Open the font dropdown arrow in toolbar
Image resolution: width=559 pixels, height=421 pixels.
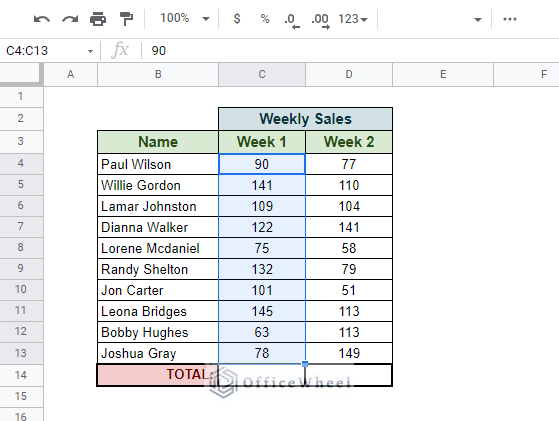click(478, 20)
